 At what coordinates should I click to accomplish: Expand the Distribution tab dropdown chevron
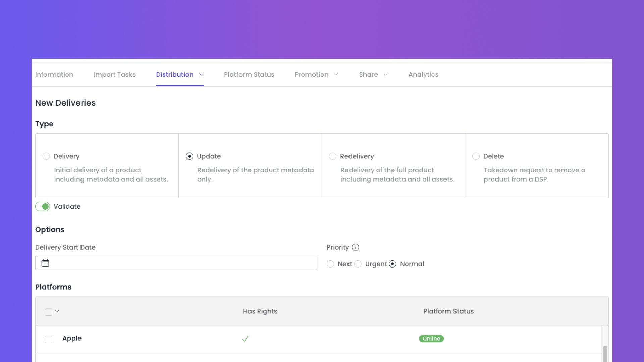pyautogui.click(x=201, y=74)
